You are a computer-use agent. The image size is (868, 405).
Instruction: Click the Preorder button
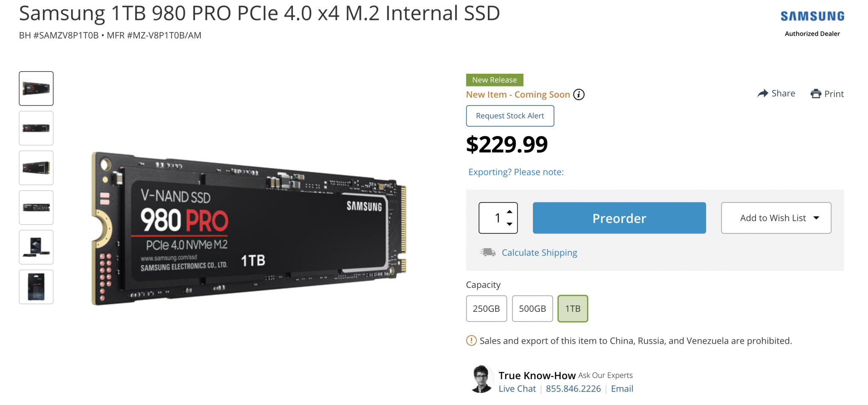(619, 218)
